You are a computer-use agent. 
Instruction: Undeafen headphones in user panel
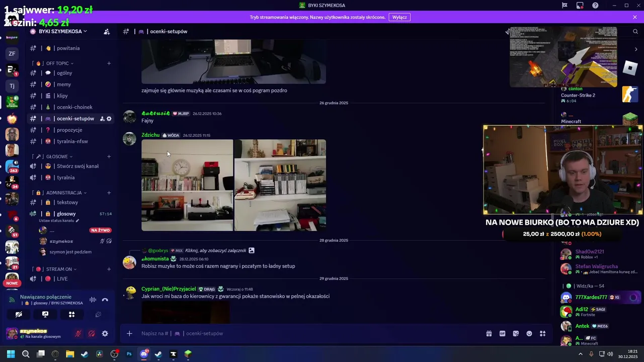pyautogui.click(x=92, y=333)
